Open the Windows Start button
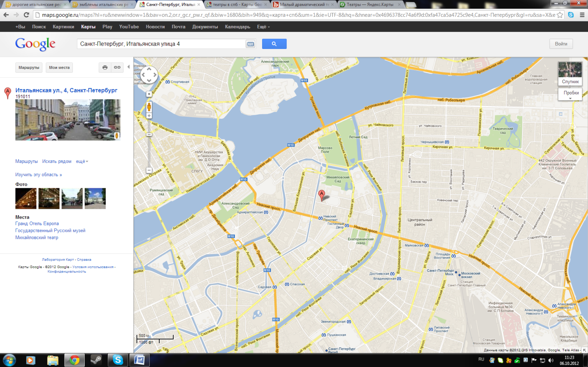588x367 pixels. 9,360
